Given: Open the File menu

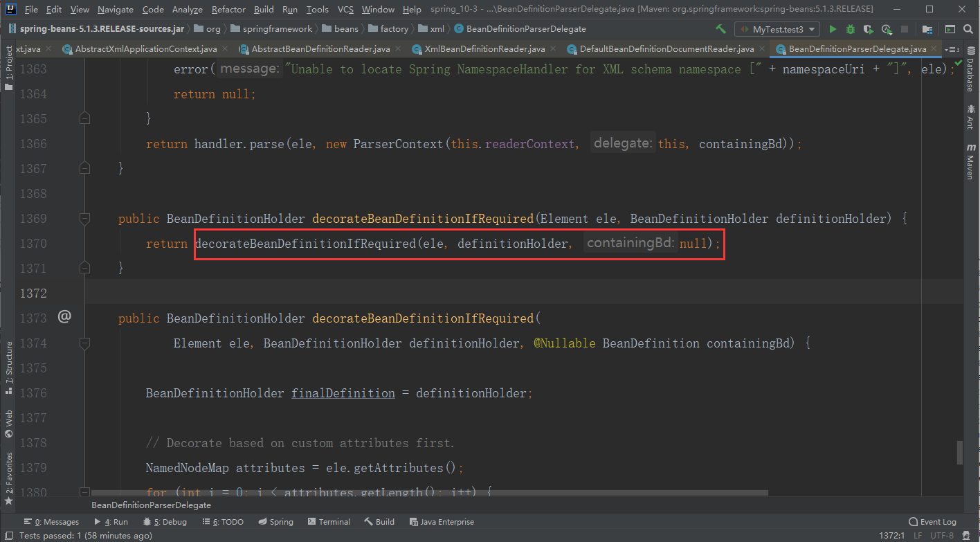Looking at the screenshot, I should [x=31, y=9].
